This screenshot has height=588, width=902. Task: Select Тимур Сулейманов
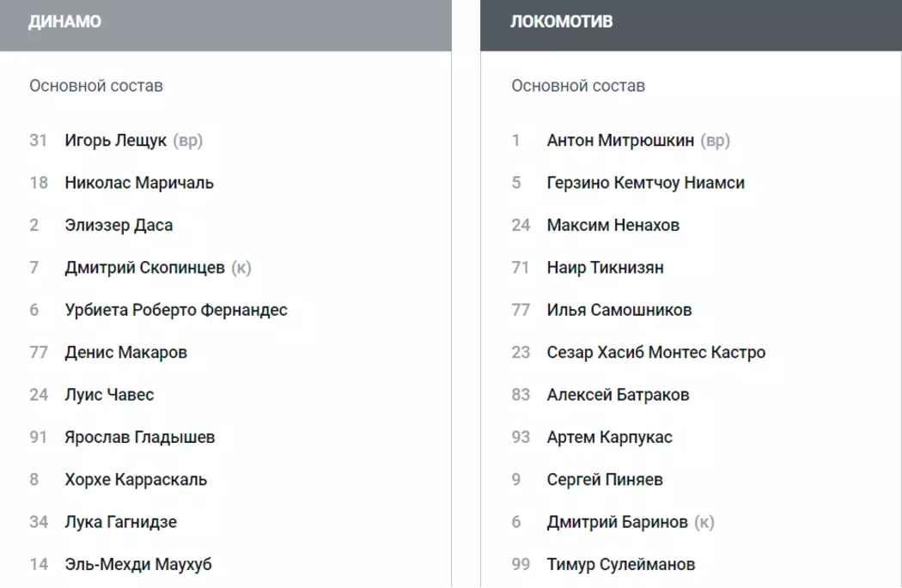(620, 565)
